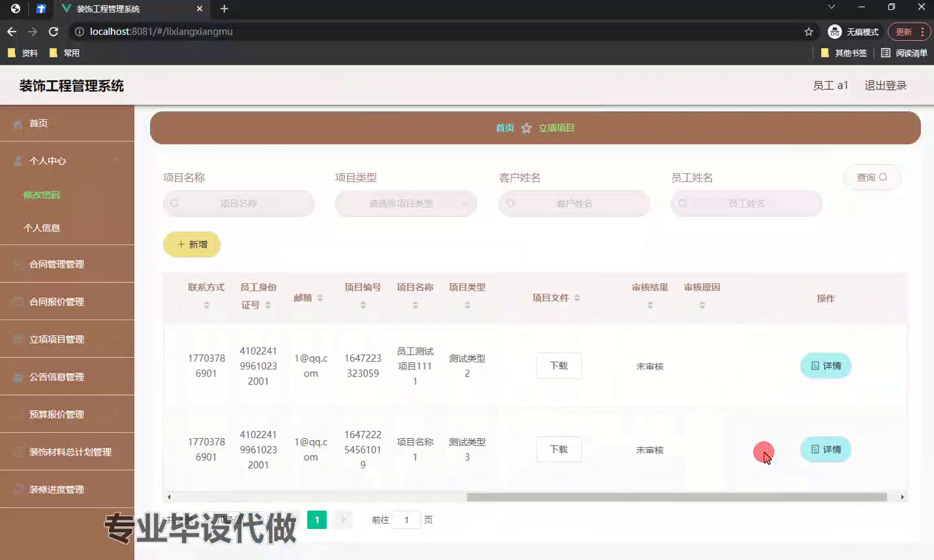Click the left arrow of horizontal scrollbar
Viewport: 934px width, 560px height.
169,497
